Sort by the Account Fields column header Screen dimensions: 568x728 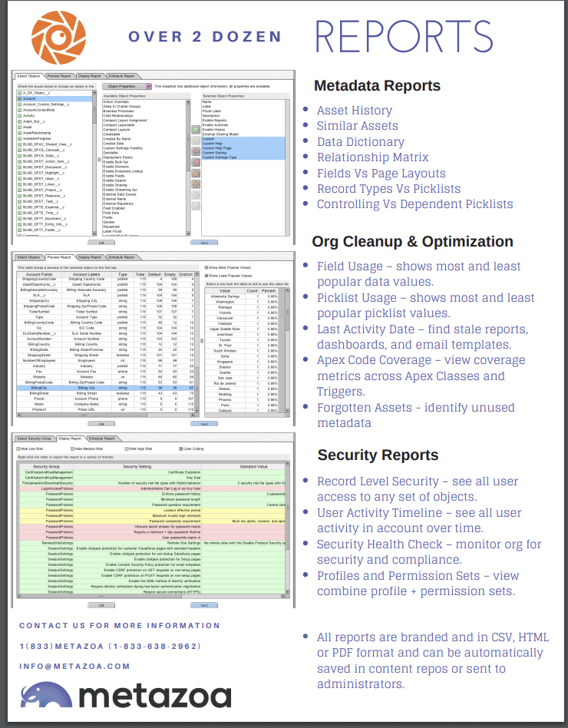click(39, 274)
